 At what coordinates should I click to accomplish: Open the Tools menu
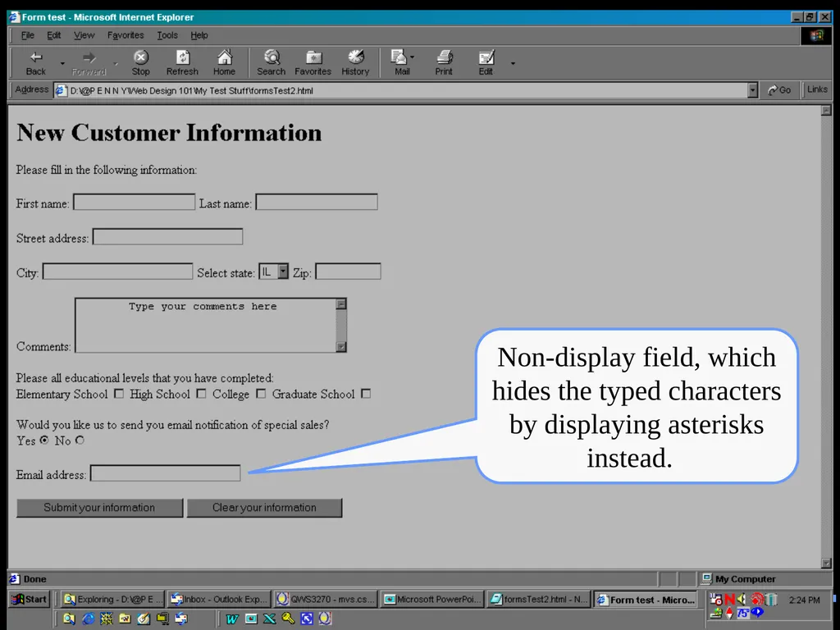(167, 35)
